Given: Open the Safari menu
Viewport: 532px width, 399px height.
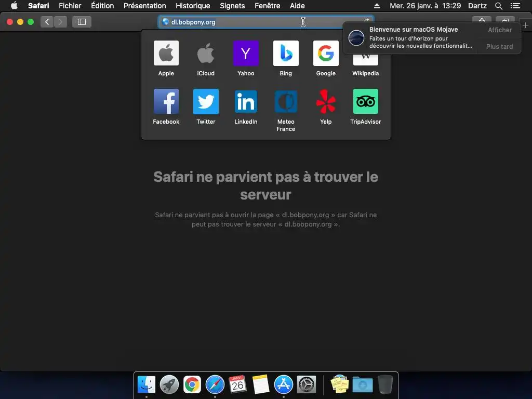Looking at the screenshot, I should tap(38, 6).
